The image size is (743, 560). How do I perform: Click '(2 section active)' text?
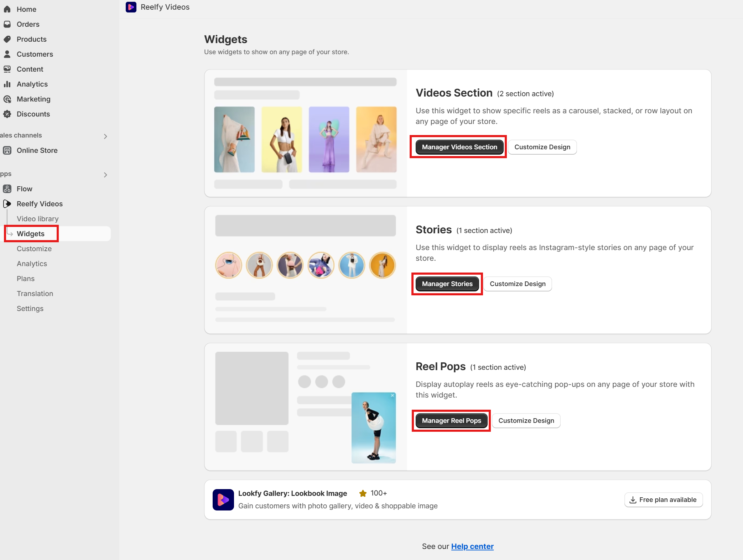click(x=525, y=94)
